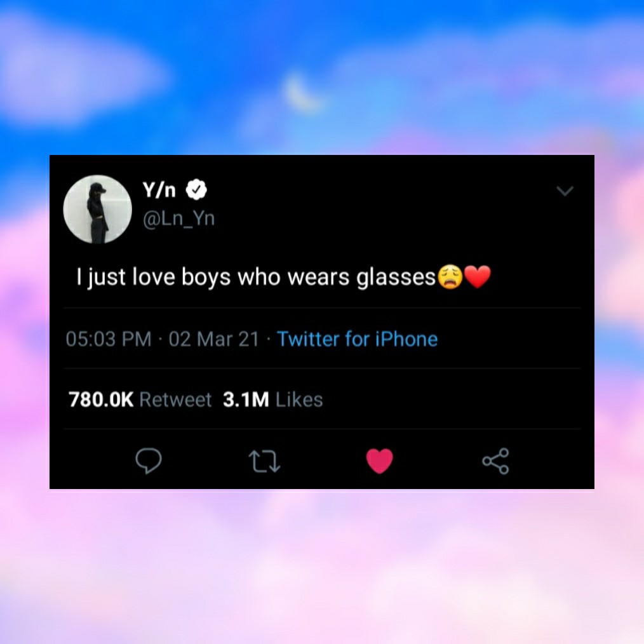View the 3.1M likes count
Screen dimensions: 644x644
[x=246, y=399]
